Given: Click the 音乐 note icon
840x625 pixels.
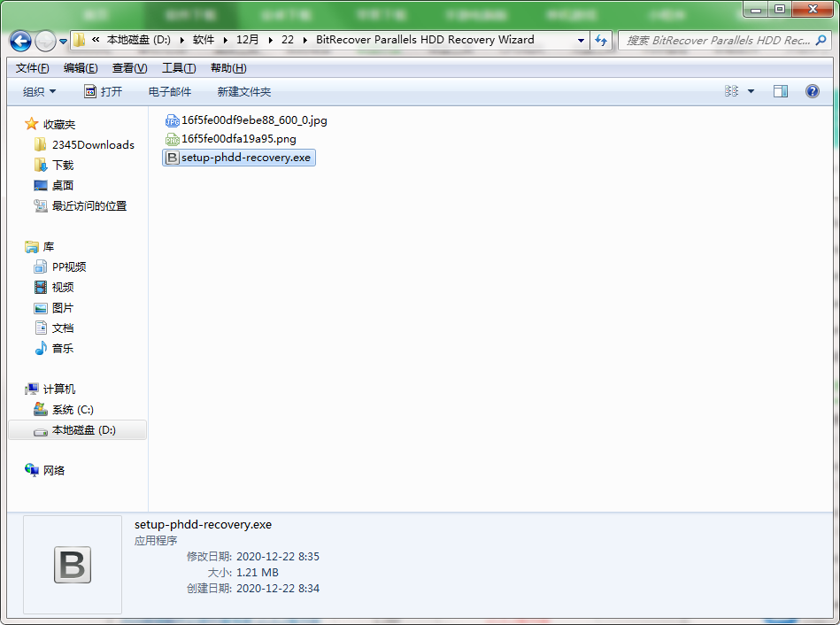Looking at the screenshot, I should (41, 348).
